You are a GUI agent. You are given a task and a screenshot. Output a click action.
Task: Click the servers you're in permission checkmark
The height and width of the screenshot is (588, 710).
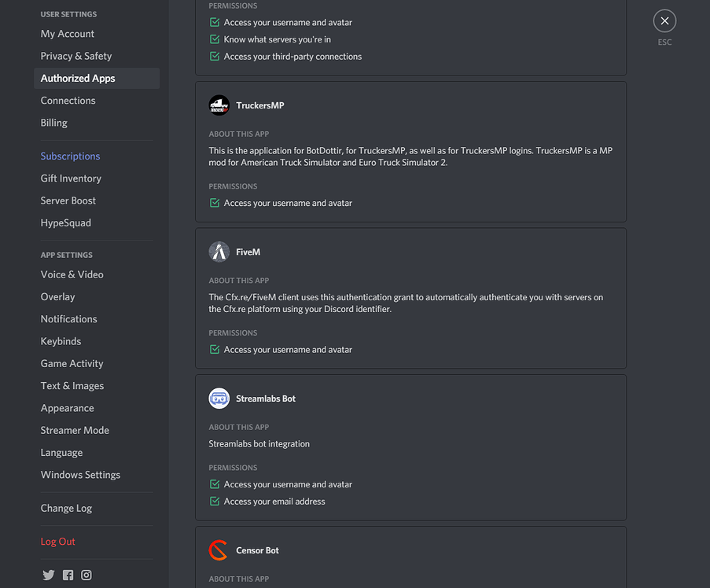[214, 39]
